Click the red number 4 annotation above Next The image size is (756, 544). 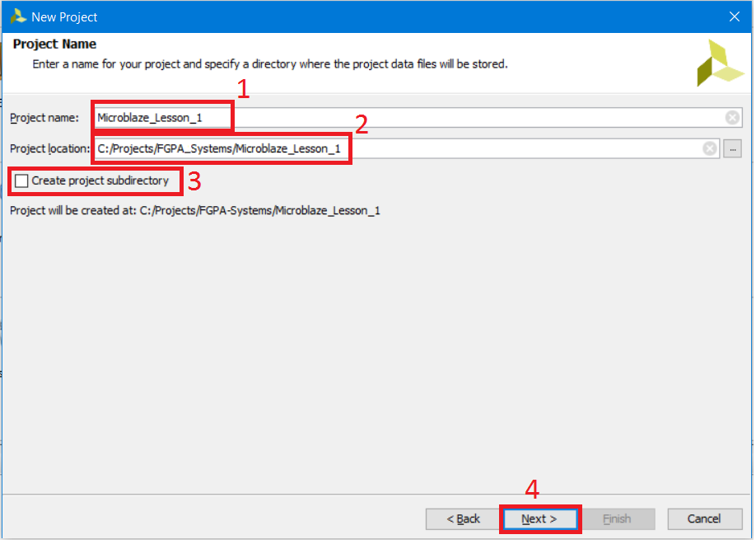click(x=532, y=490)
